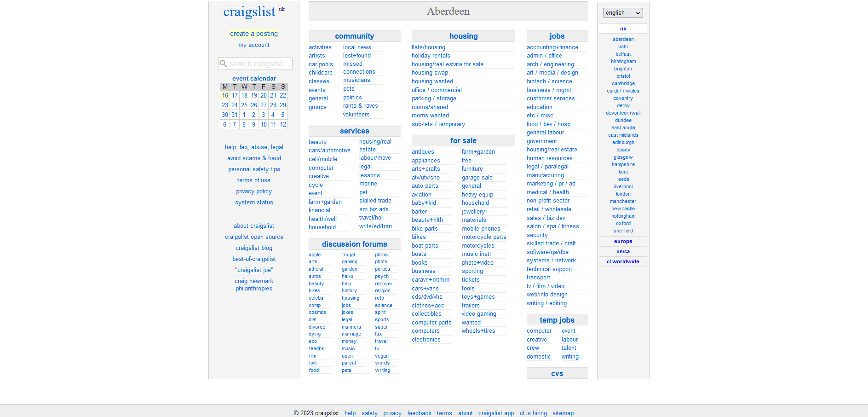Browse community activities
The width and height of the screenshot is (868, 417).
(320, 47)
